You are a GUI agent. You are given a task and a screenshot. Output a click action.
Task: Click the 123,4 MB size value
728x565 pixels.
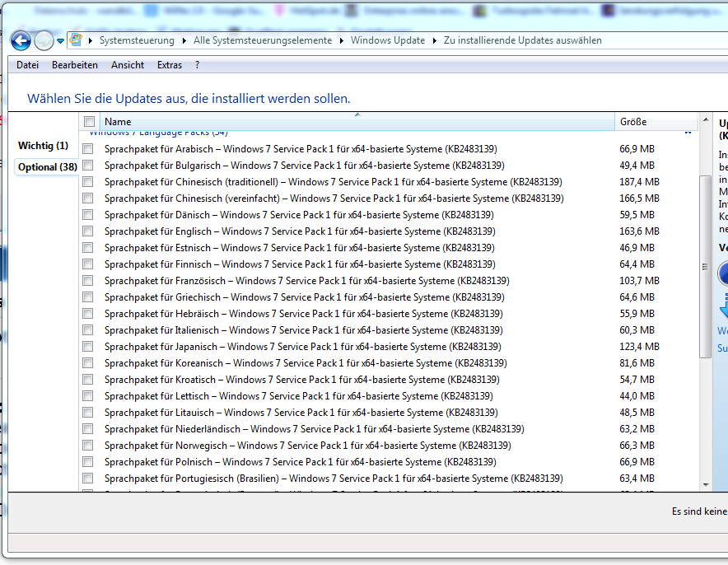(x=639, y=347)
